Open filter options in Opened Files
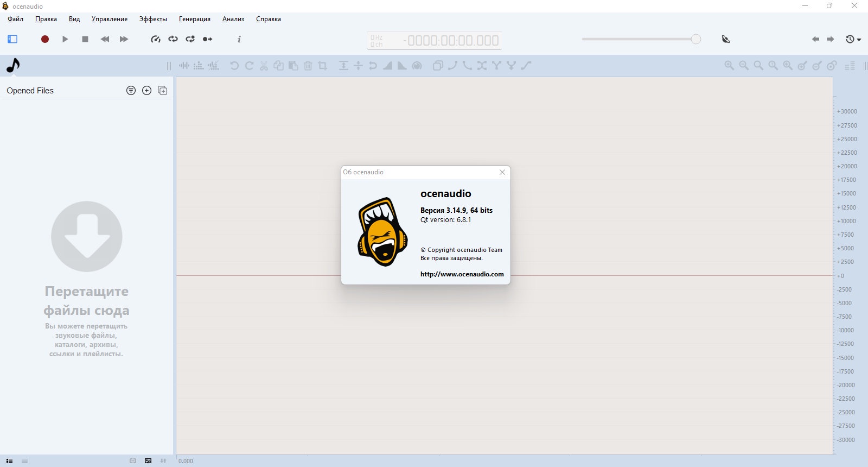Viewport: 868px width, 467px height. [131, 91]
